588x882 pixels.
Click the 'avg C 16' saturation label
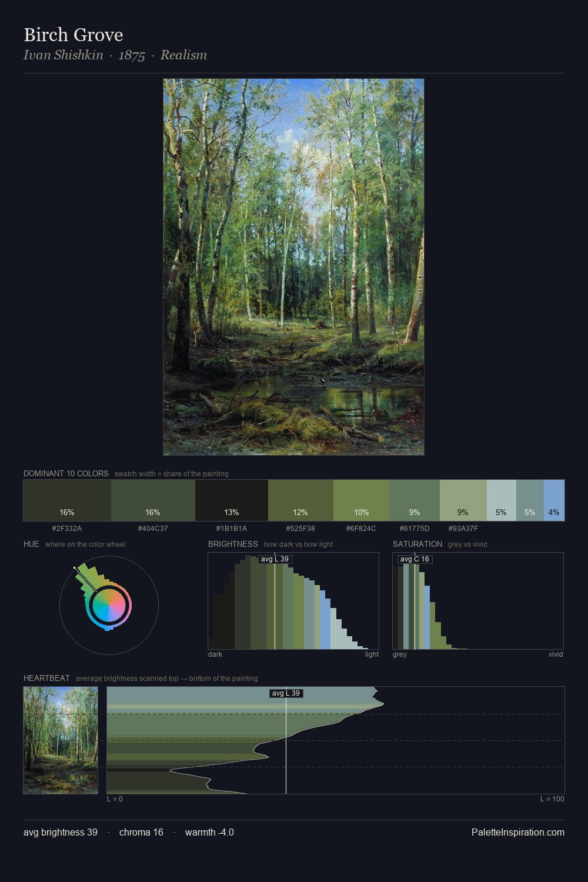point(415,559)
